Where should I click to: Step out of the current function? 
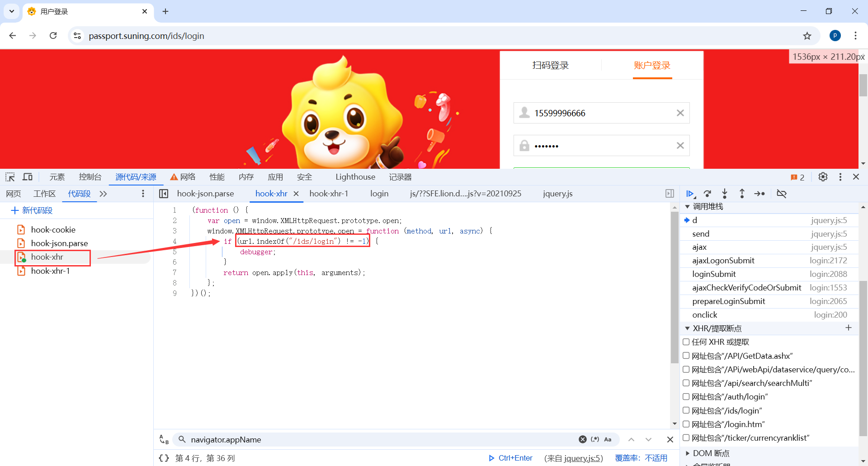[x=742, y=194]
